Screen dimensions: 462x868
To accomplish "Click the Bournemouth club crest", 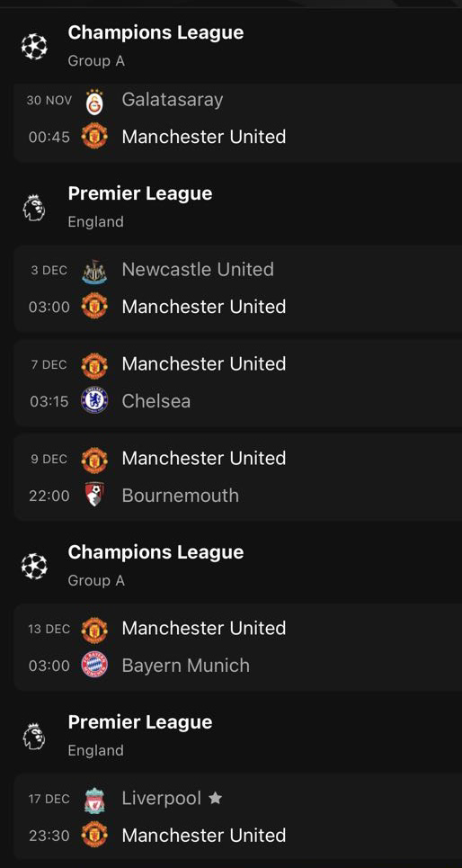I will [x=94, y=495].
